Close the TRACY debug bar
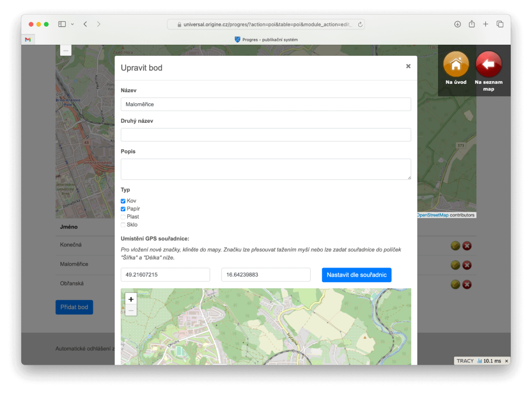This screenshot has width=532, height=393. tap(506, 361)
